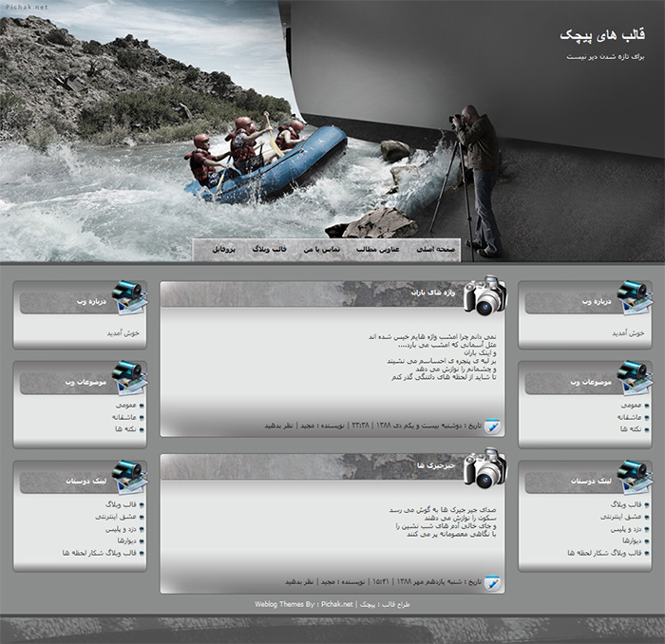Click the film icon on right sidebar لینک دوستان box
This screenshot has height=644, width=665.
point(634,478)
